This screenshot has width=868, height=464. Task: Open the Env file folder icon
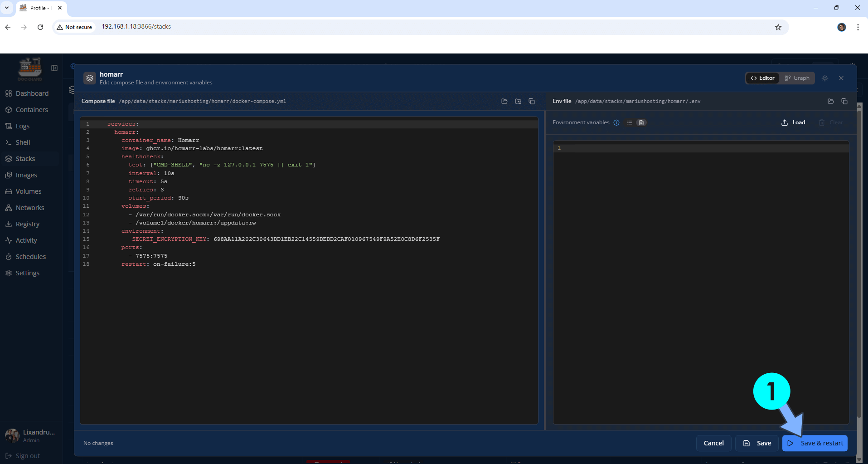[830, 101]
